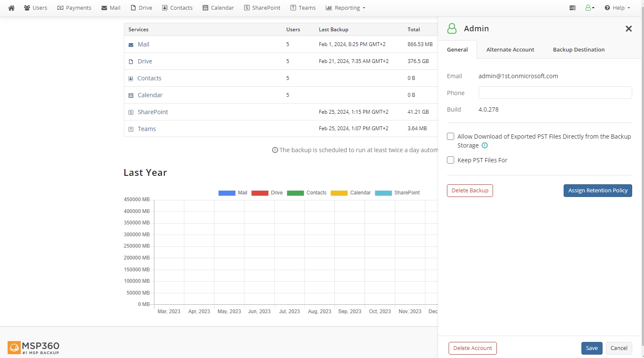Expand the Reporting dropdown menu
The height and width of the screenshot is (358, 644).
click(345, 8)
